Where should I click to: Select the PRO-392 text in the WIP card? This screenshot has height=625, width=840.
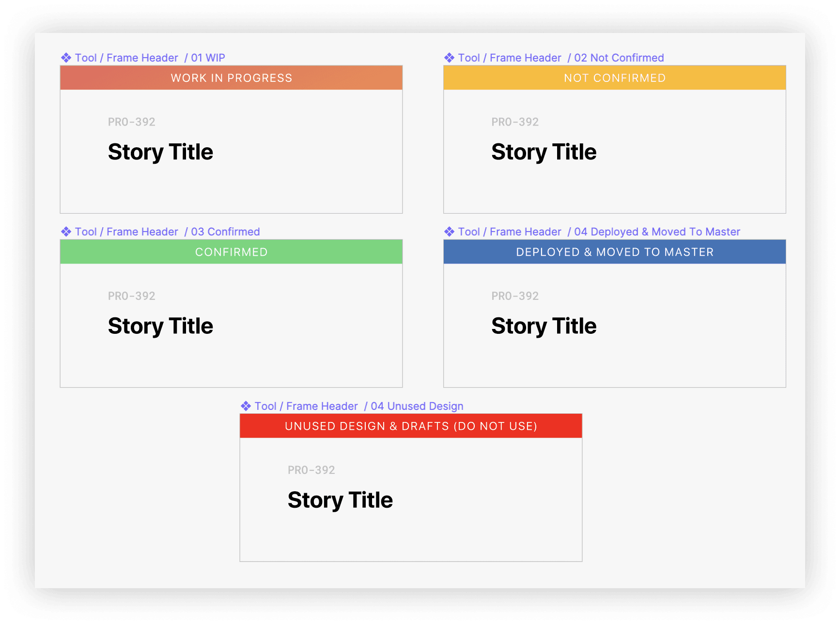tap(131, 122)
